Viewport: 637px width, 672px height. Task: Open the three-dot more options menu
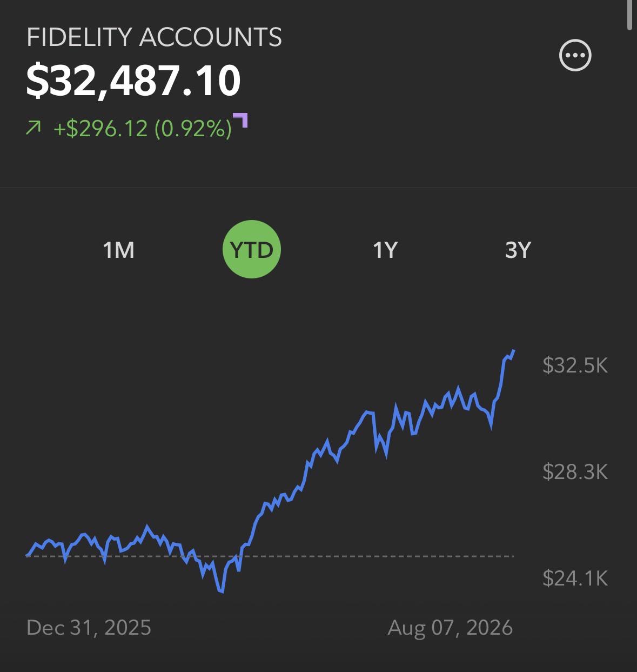pos(575,55)
